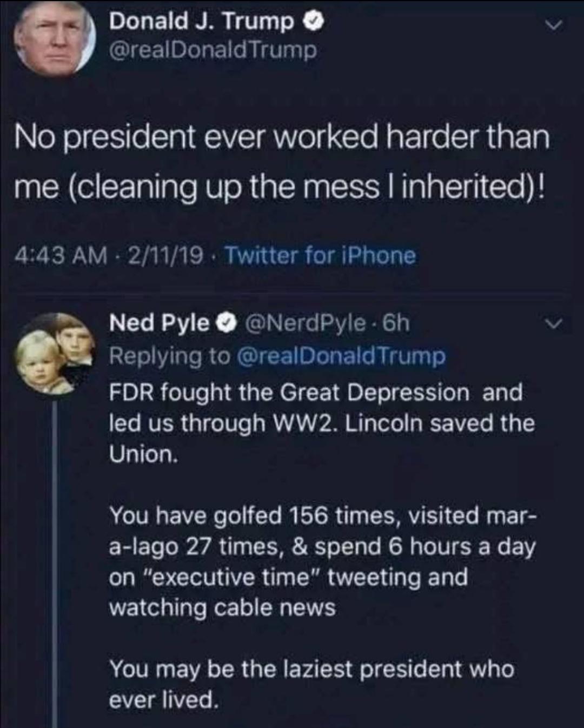This screenshot has width=584, height=728.
Task: Click the "laziest president who ever lived" line
Action: pos(311,684)
